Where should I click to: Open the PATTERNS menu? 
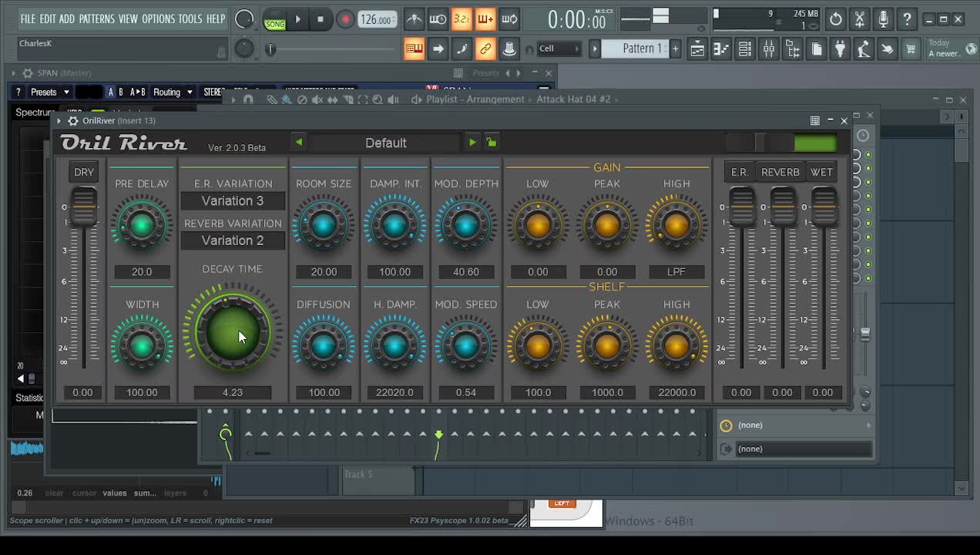[x=96, y=18]
